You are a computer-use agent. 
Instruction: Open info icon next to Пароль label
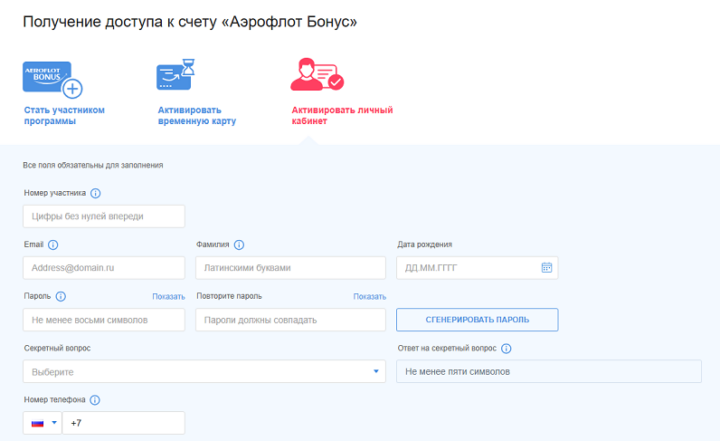click(61, 296)
